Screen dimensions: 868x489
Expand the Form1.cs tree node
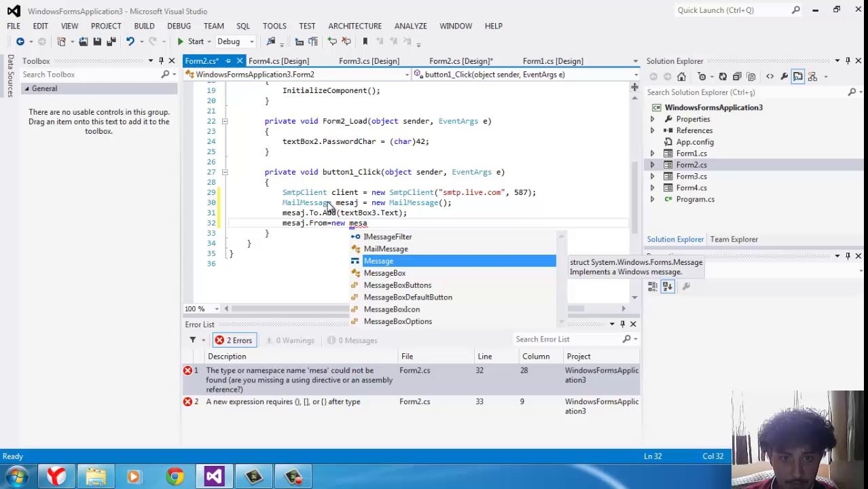tap(652, 153)
